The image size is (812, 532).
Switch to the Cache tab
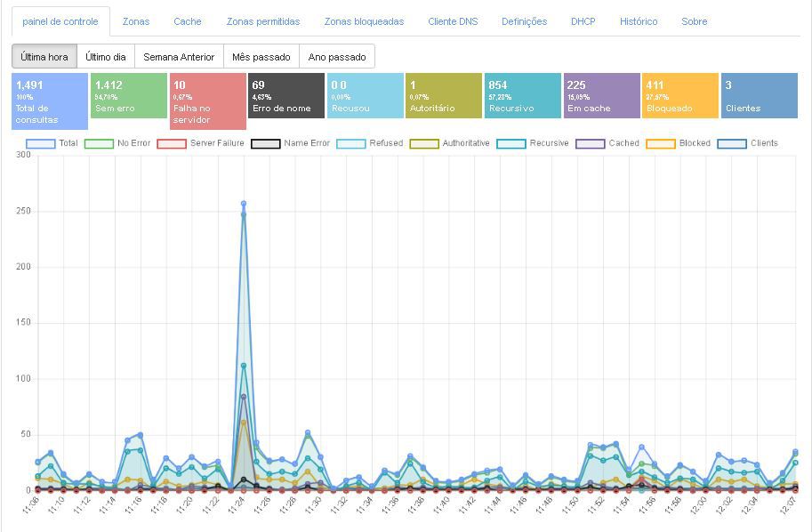[188, 21]
